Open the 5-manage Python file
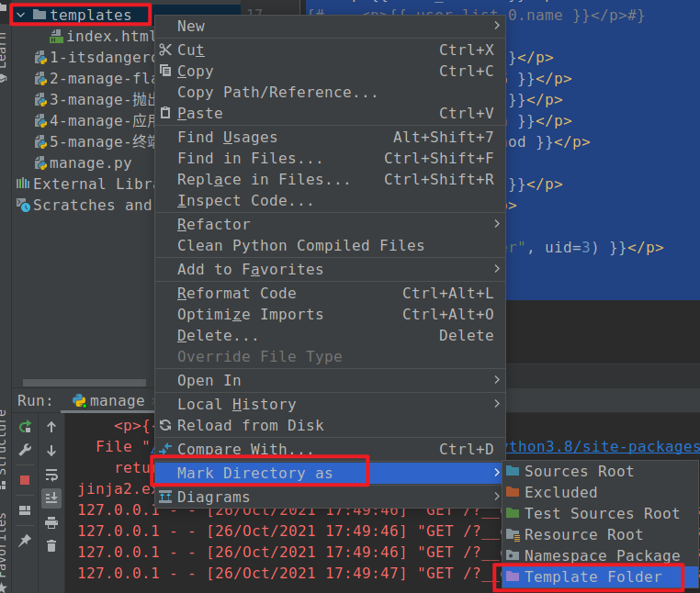 tap(95, 142)
